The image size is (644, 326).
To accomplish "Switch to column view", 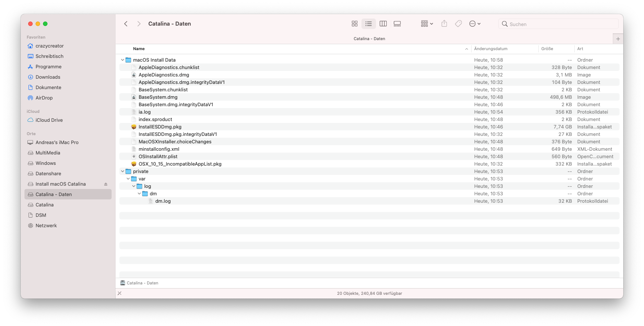I will (x=383, y=24).
